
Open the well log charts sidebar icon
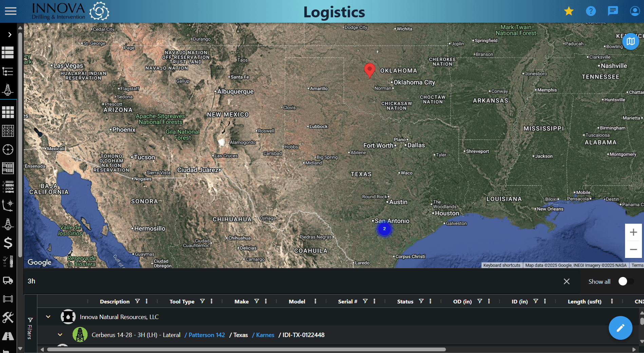[x=8, y=131]
